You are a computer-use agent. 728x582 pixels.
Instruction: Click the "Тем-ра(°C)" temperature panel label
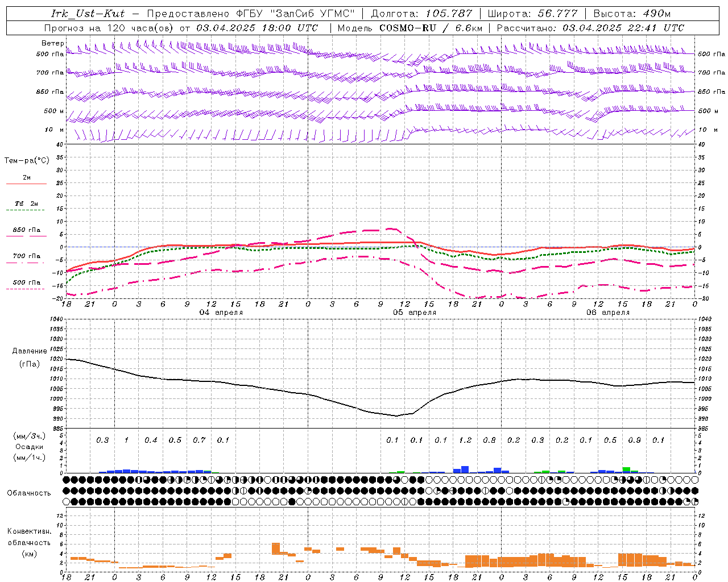point(27,161)
